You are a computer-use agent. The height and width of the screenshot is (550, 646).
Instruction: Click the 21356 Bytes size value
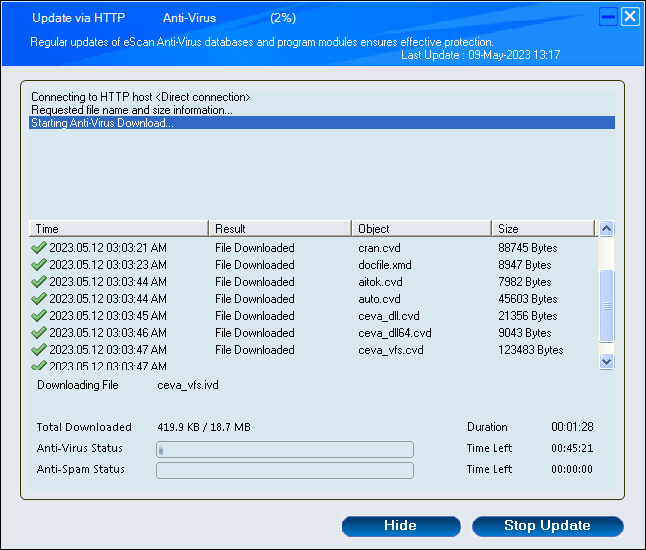528,316
